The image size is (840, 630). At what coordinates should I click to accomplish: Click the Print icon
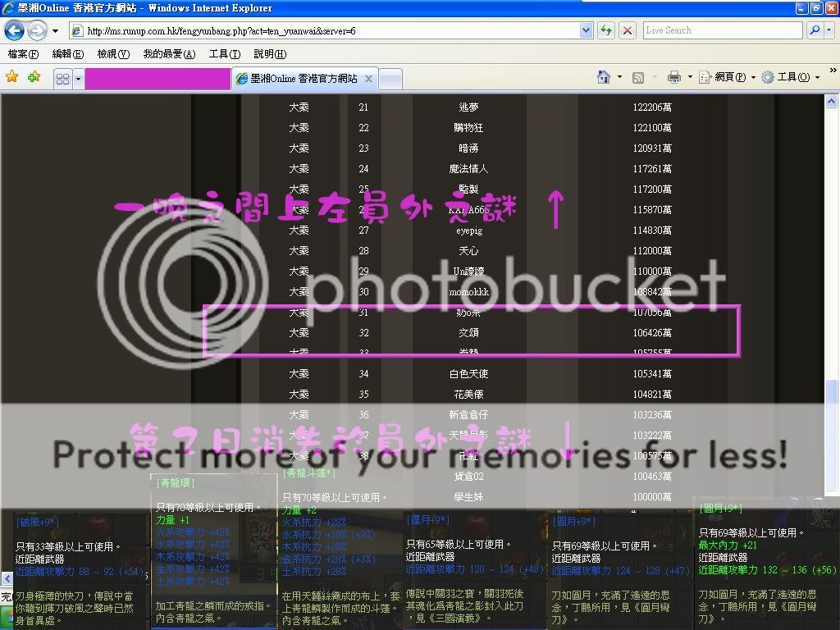(674, 77)
